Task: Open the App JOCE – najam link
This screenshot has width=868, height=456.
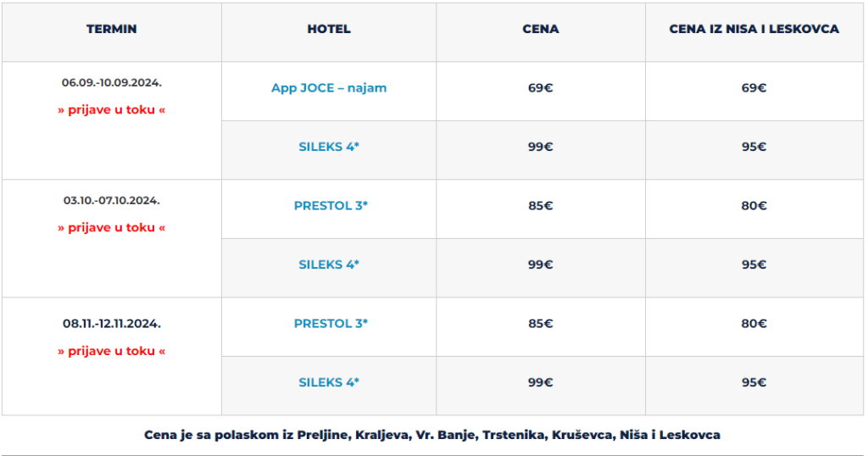Action: (329, 88)
